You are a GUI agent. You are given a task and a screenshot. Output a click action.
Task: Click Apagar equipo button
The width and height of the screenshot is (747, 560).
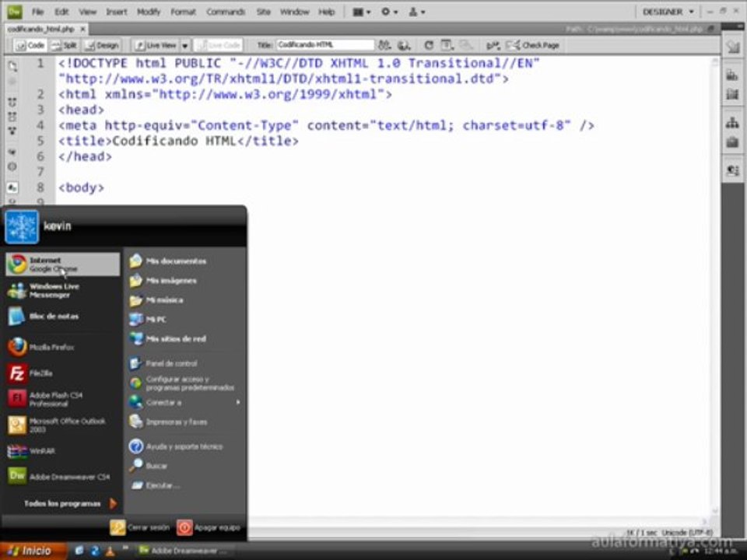(209, 527)
